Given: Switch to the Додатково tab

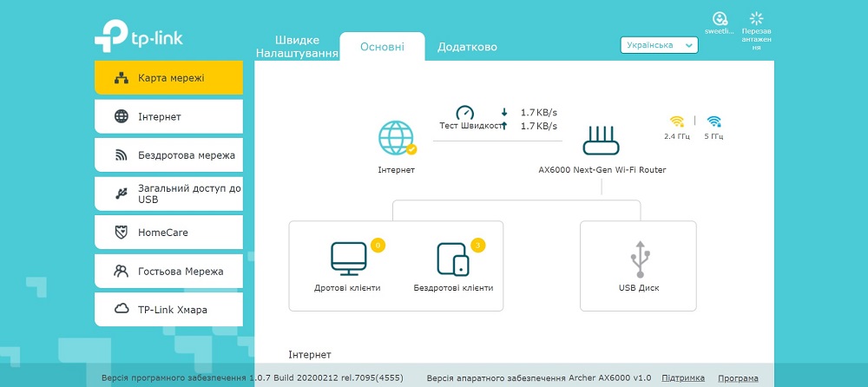Looking at the screenshot, I should pyautogui.click(x=467, y=47).
